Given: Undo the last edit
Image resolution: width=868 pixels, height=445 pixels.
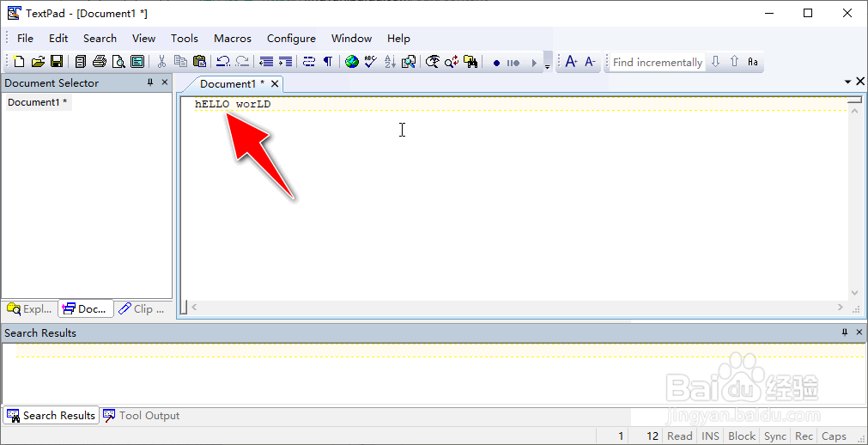Looking at the screenshot, I should tap(223, 62).
